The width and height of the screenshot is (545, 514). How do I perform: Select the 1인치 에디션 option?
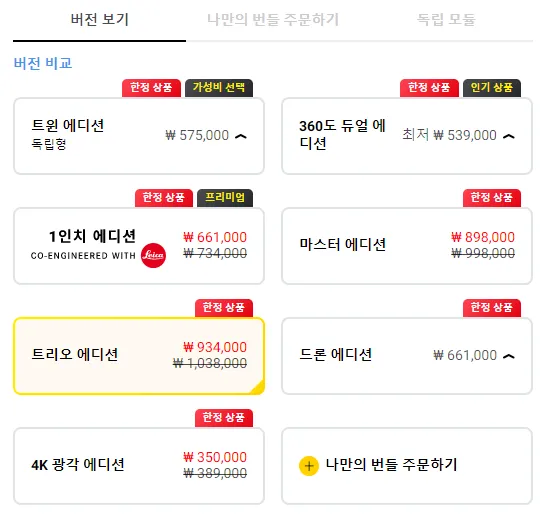[139, 246]
